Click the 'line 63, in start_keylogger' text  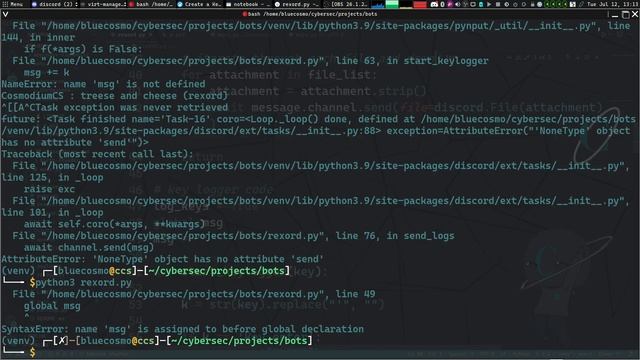[x=412, y=61]
